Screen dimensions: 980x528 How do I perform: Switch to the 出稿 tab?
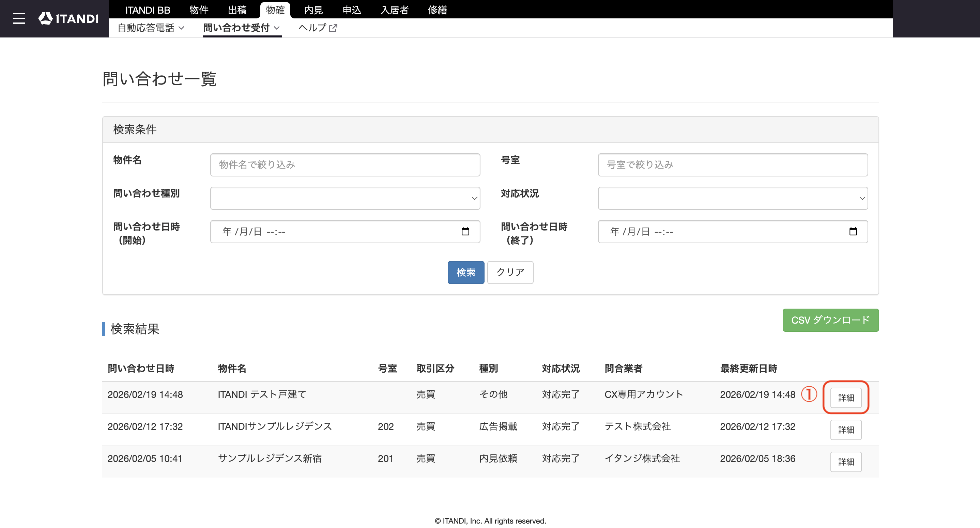(237, 10)
